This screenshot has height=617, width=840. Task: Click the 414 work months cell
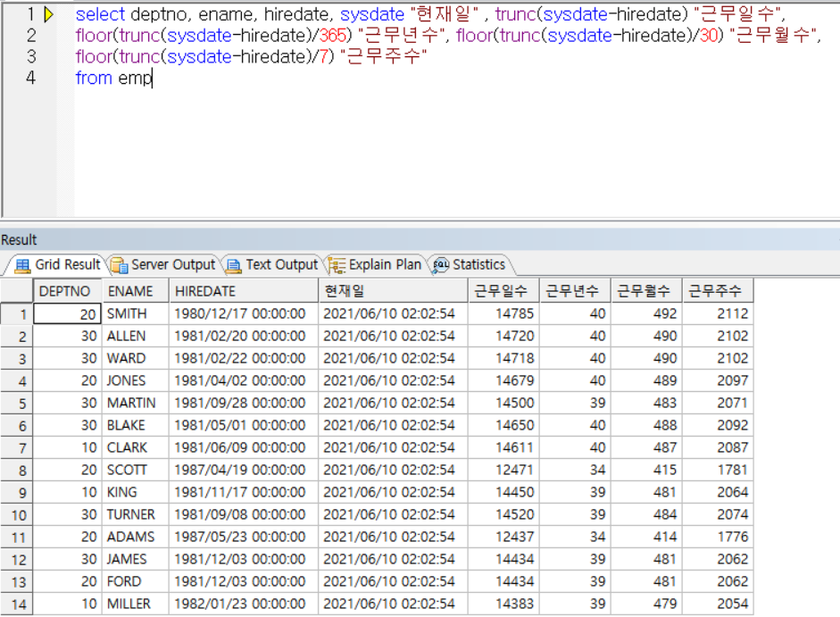(x=647, y=538)
